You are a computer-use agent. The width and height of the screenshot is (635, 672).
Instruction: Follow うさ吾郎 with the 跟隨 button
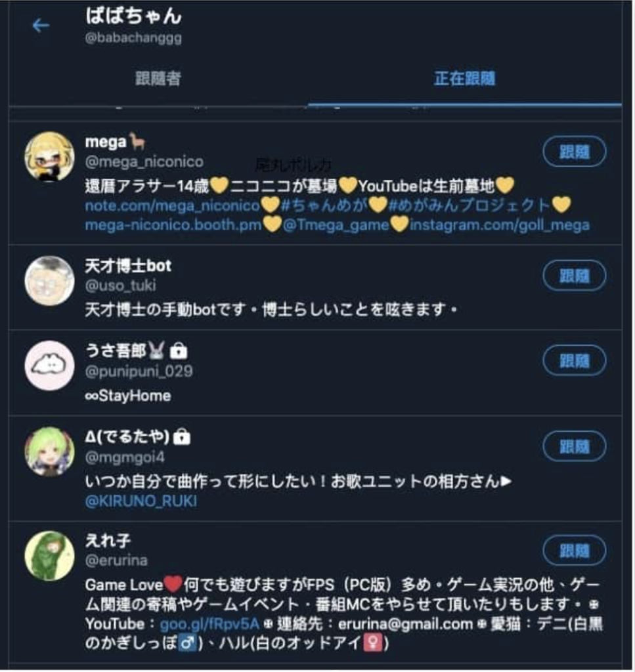[x=574, y=360]
